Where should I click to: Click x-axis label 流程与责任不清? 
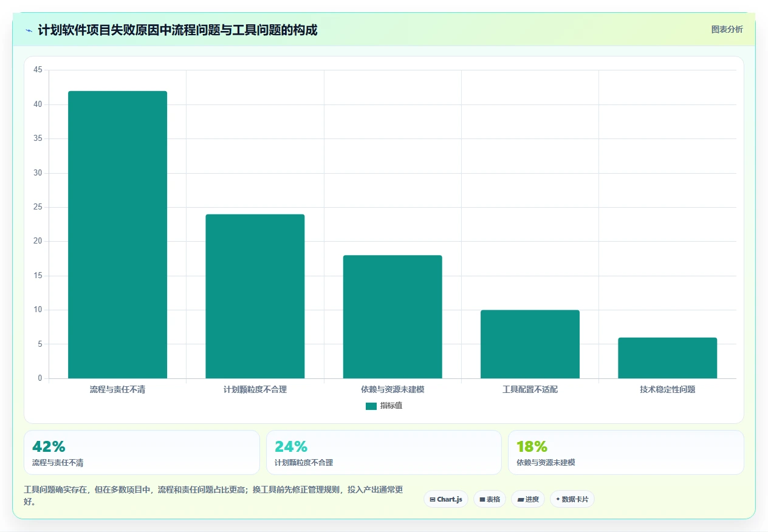pyautogui.click(x=117, y=389)
